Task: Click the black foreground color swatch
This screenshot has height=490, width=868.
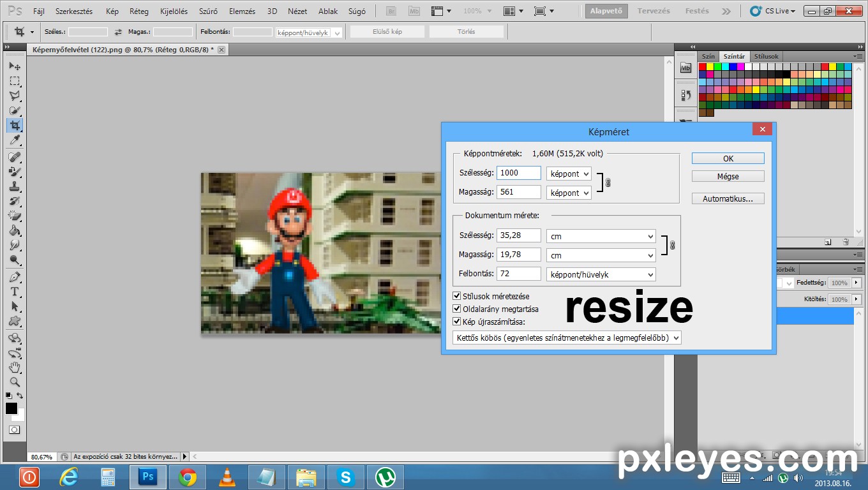Action: 11,408
